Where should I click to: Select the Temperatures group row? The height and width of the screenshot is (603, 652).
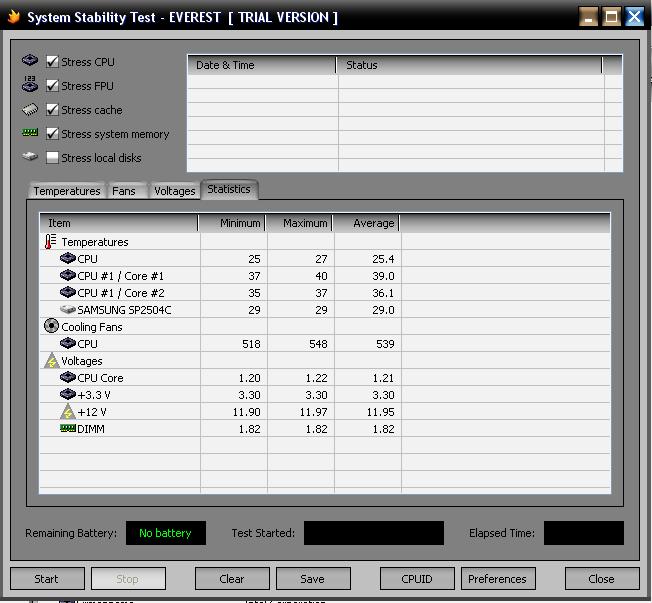click(x=325, y=242)
